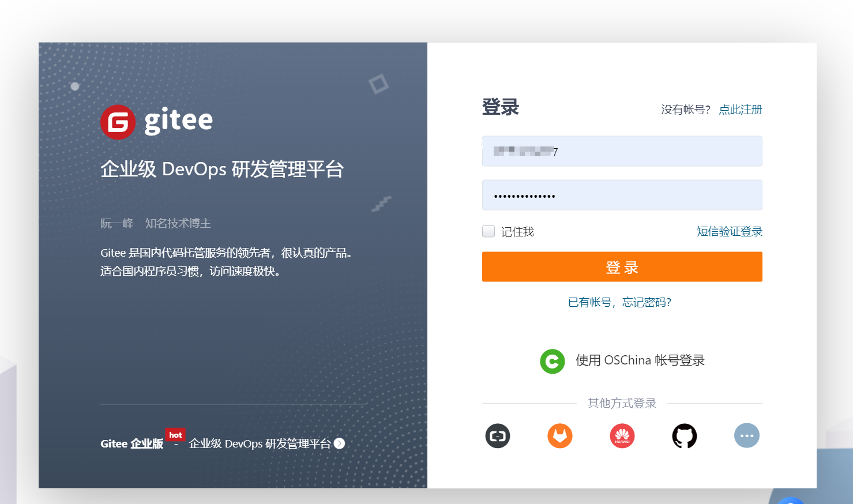Click the red hot badge
Screen dimensions: 853x504
point(175,435)
